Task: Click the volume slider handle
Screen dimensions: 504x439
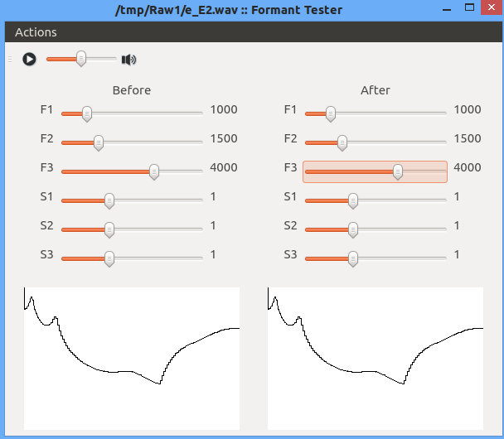Action: point(81,59)
